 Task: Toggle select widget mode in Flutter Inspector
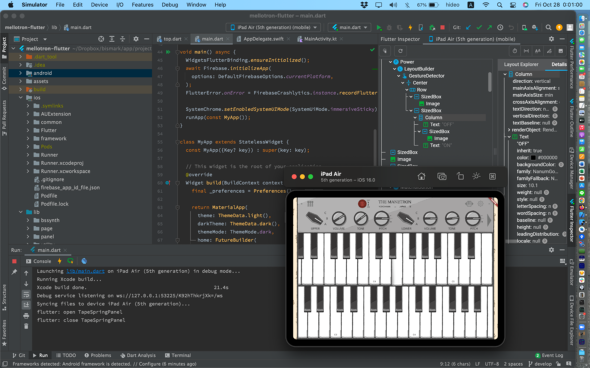(385, 51)
